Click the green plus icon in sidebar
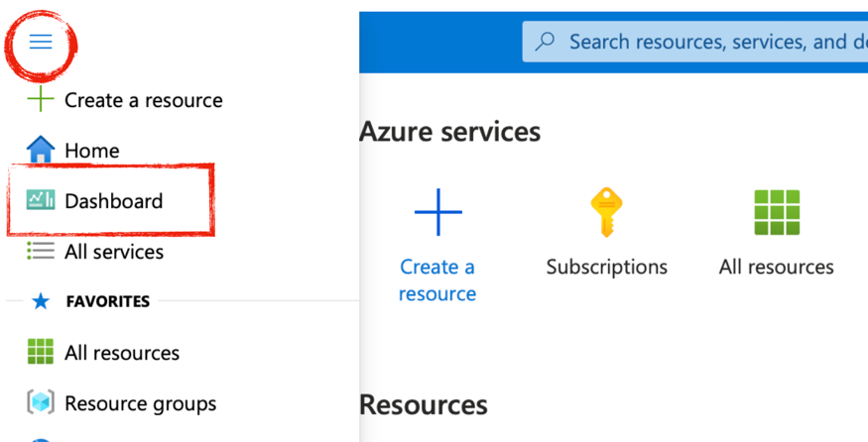This screenshot has height=442, width=868. [41, 100]
